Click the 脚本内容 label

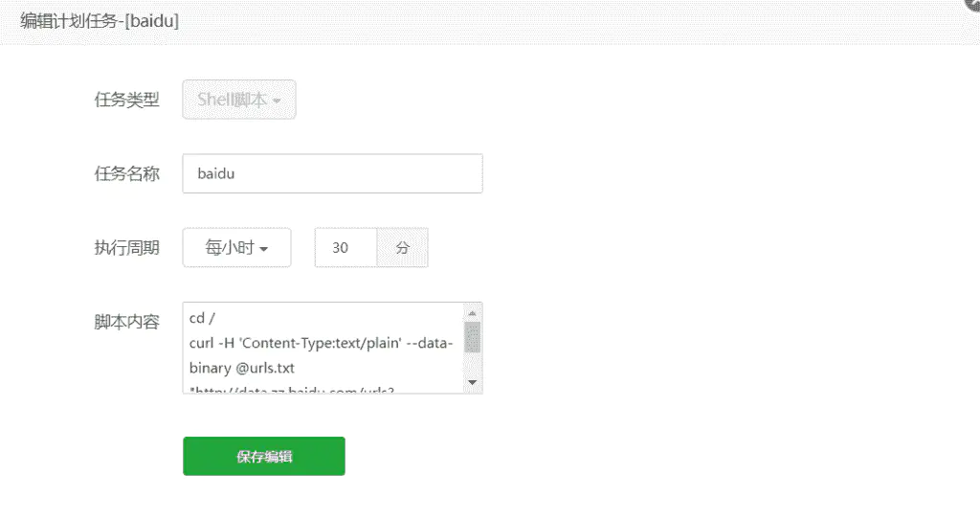[127, 322]
